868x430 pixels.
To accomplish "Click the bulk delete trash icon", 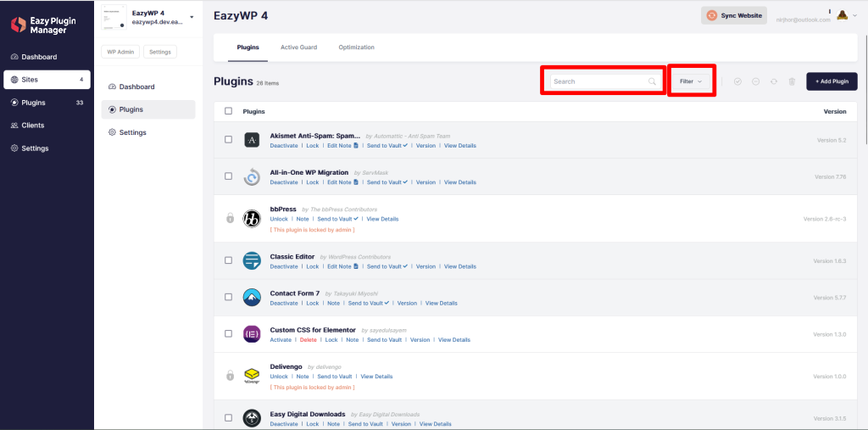I will (x=793, y=81).
